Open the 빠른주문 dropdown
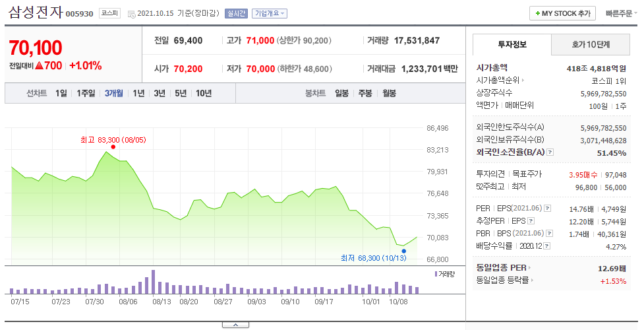Screen dimensions: 644x330 click(622, 14)
